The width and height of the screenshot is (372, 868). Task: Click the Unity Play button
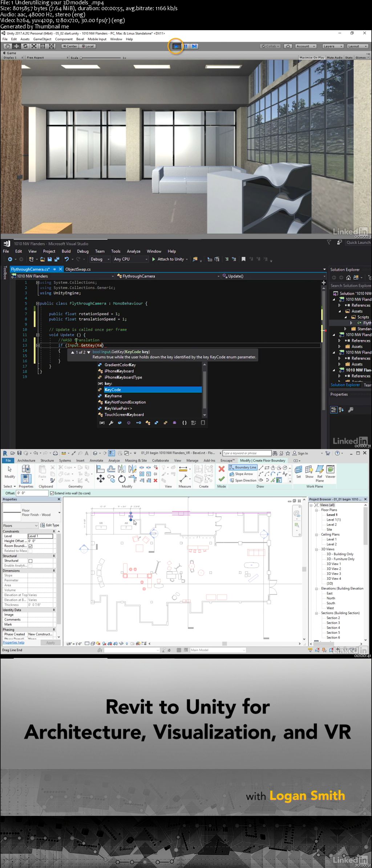[x=176, y=46]
